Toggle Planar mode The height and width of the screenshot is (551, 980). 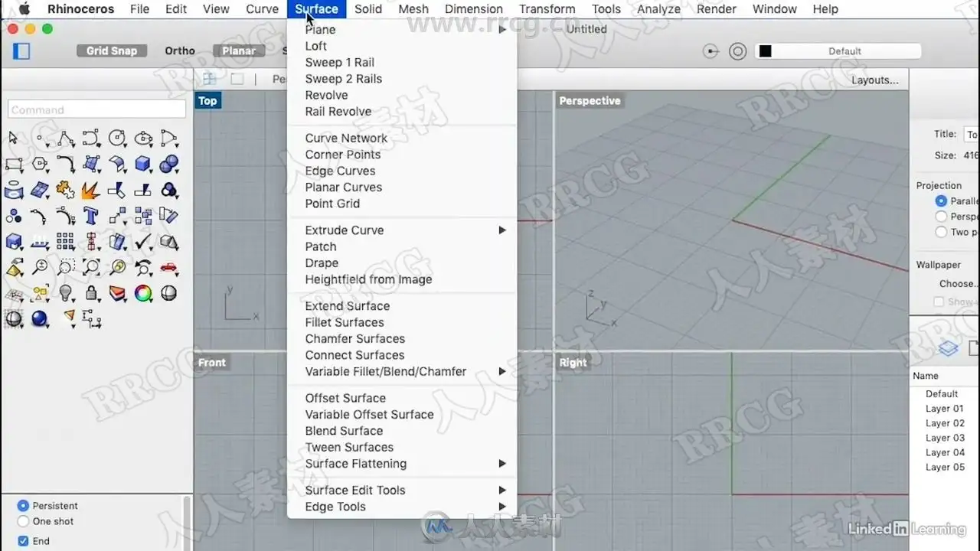coord(239,51)
